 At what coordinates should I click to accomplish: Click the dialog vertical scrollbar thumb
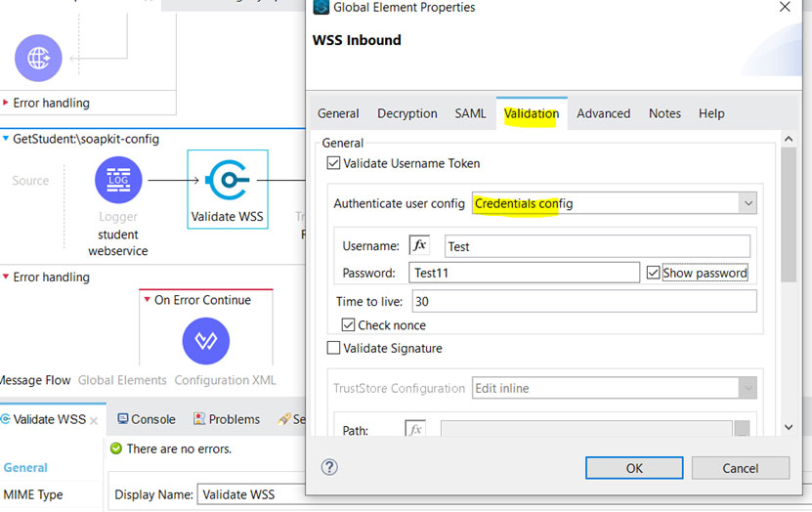pos(789,214)
